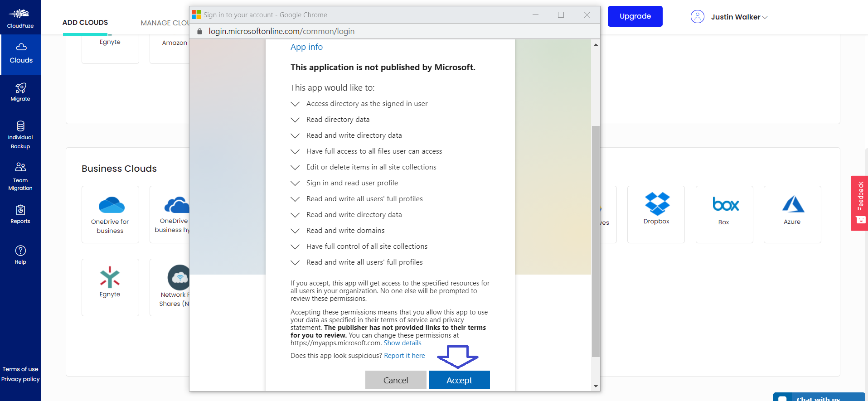Select the Egnyte card in top row

tap(110, 49)
